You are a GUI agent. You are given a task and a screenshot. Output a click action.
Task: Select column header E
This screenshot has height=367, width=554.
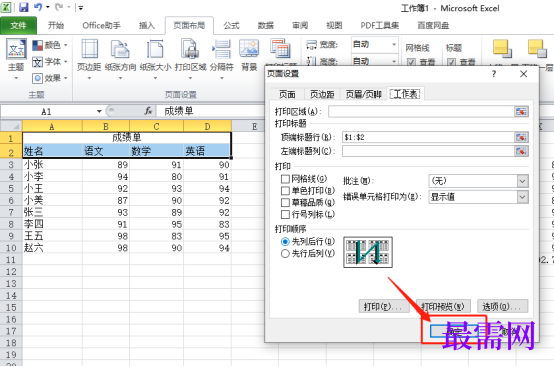pyautogui.click(x=254, y=126)
